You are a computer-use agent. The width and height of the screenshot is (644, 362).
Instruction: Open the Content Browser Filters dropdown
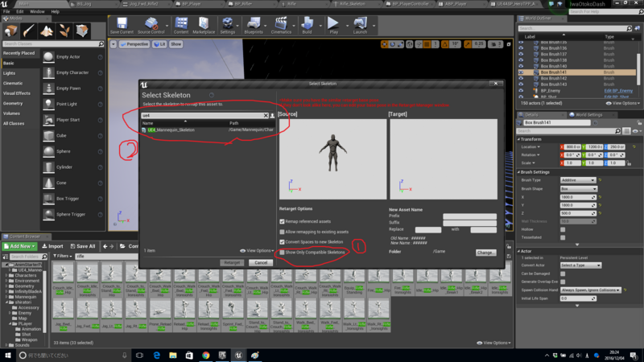[62, 256]
